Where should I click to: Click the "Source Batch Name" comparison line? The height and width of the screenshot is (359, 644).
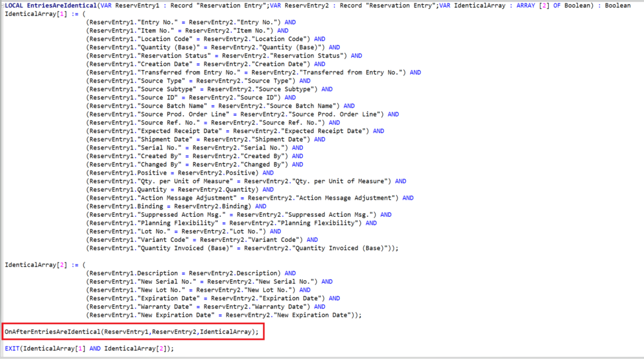[x=220, y=106]
